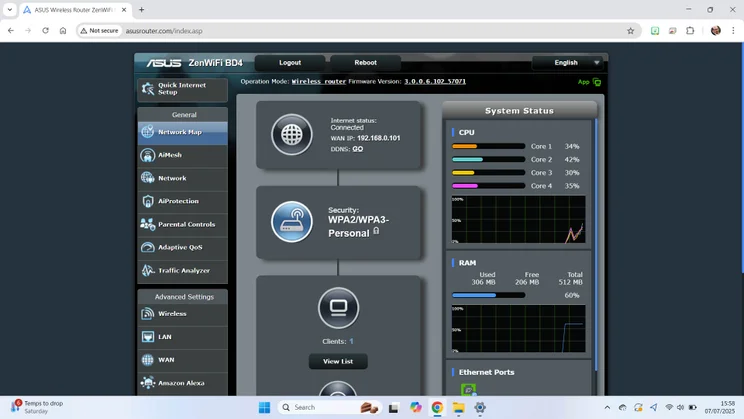
Task: Click the clients count number 1
Action: [351, 342]
